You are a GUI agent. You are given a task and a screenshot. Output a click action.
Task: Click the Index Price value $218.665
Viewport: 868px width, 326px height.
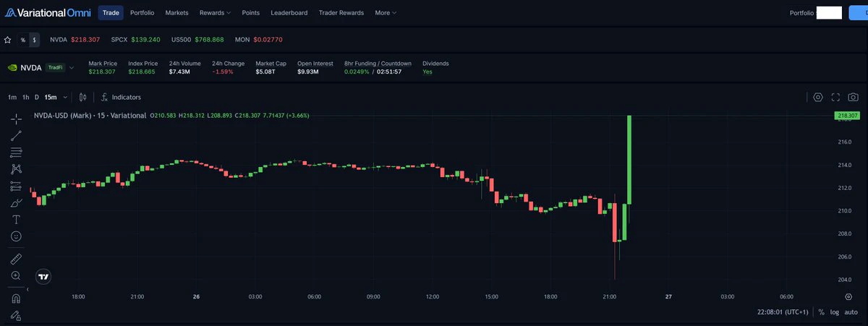pos(142,72)
